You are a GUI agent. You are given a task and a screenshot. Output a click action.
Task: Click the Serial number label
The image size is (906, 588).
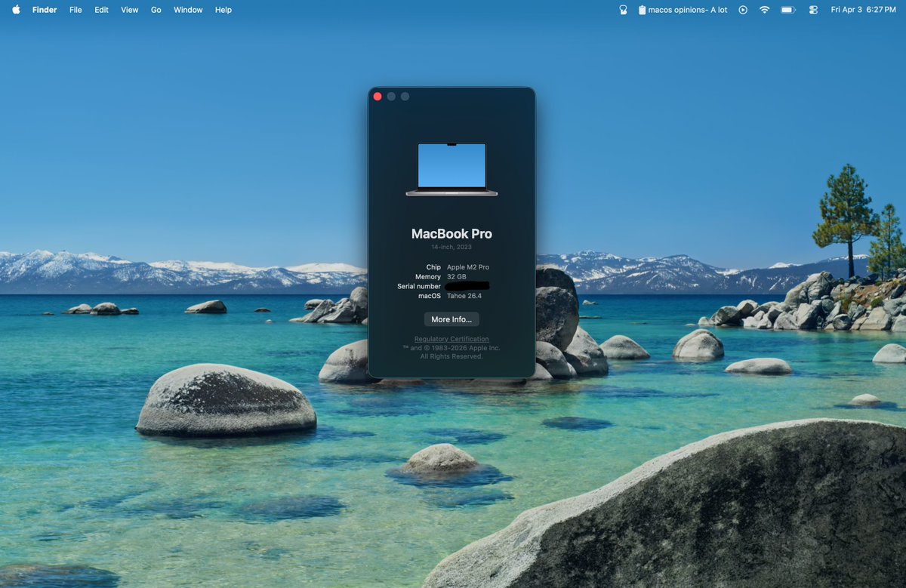click(419, 287)
